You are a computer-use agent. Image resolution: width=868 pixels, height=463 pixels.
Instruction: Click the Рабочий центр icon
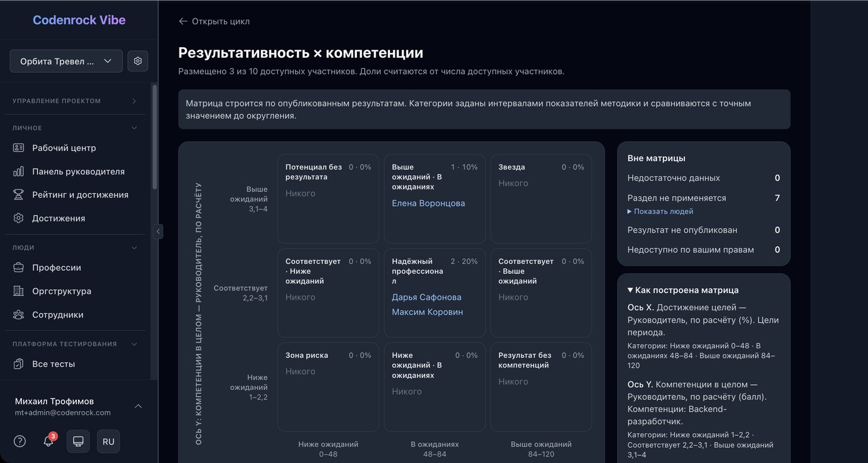[18, 148]
